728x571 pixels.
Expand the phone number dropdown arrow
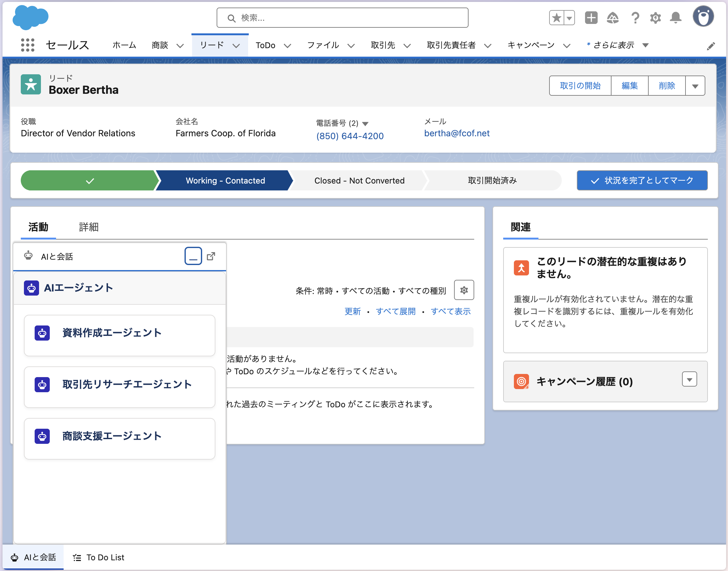365,124
